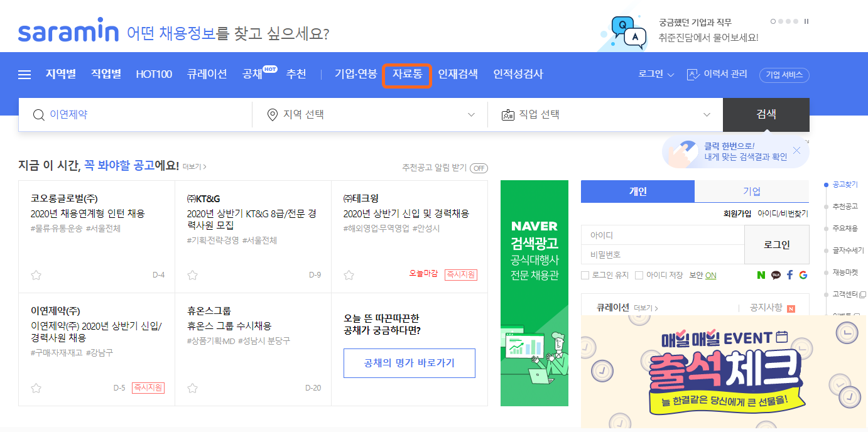This screenshot has width=868, height=432.
Task: Open the 큐레이션 menu item
Action: (207, 74)
